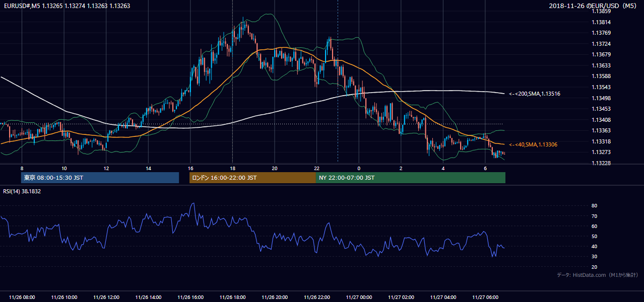Click price level 1.13633 on the axis
Image resolution: width=644 pixels, height=302 pixels.
tap(602, 65)
